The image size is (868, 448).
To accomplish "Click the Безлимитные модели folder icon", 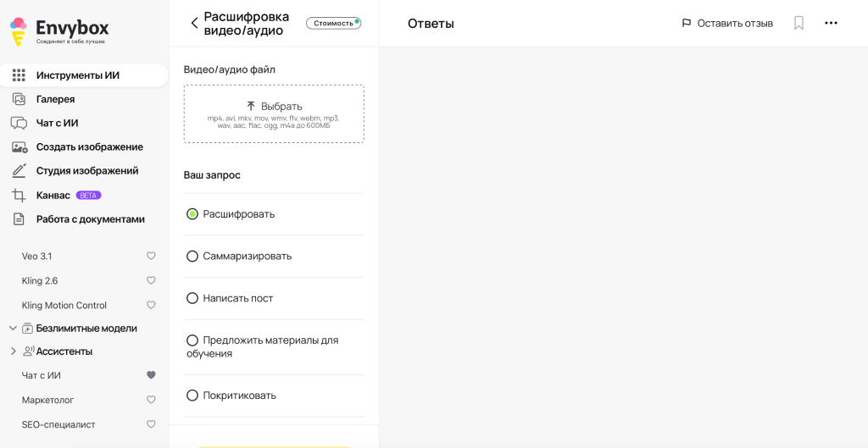I will (27, 329).
